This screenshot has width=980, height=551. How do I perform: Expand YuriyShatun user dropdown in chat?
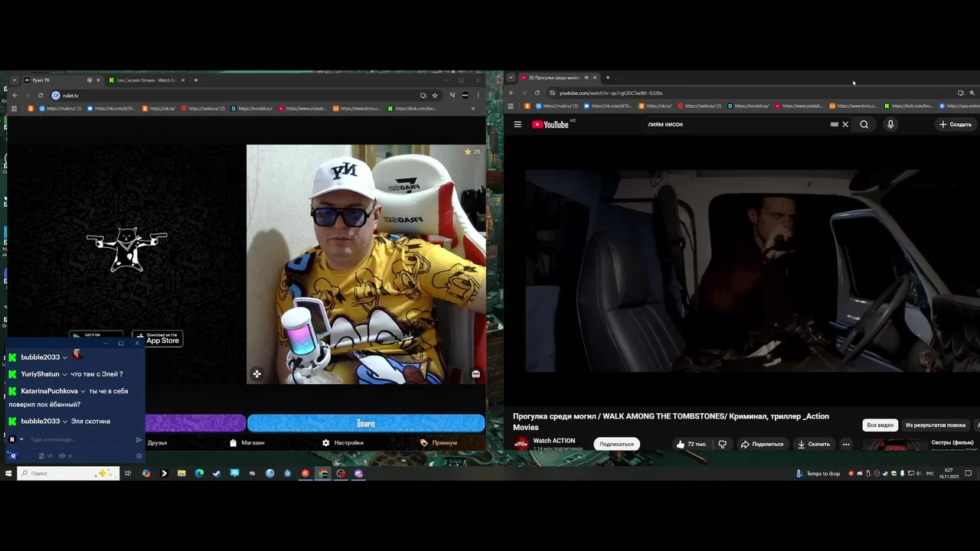click(65, 374)
